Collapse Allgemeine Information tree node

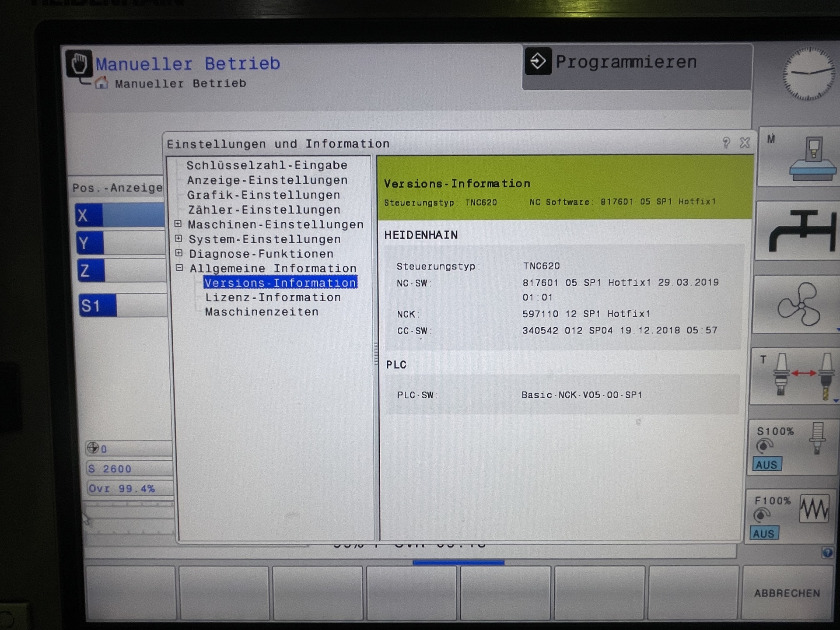(179, 267)
